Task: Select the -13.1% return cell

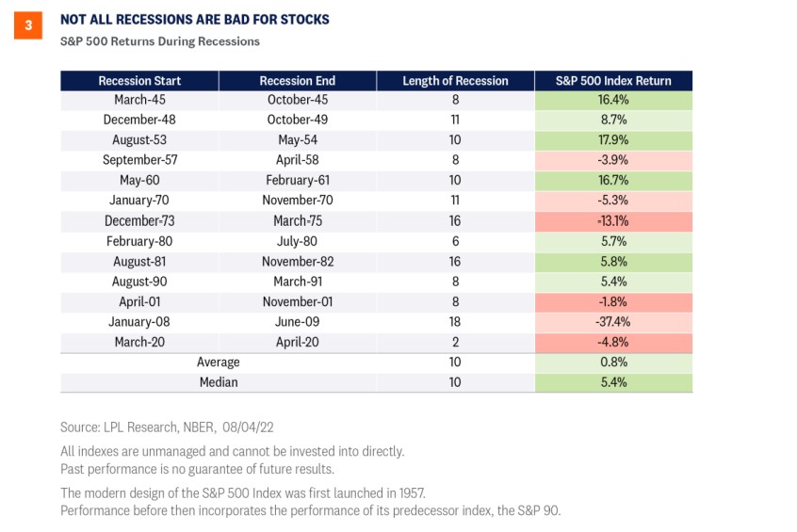Action: (x=613, y=221)
